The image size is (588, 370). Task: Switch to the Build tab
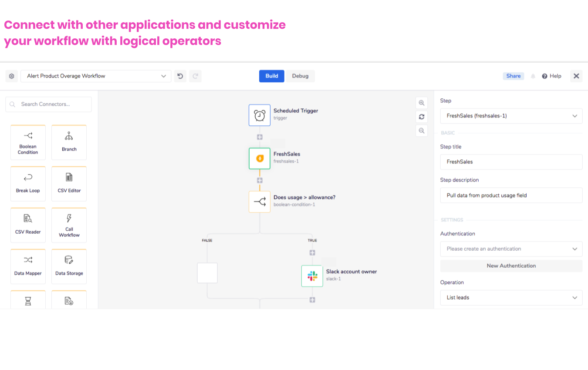[x=271, y=76]
